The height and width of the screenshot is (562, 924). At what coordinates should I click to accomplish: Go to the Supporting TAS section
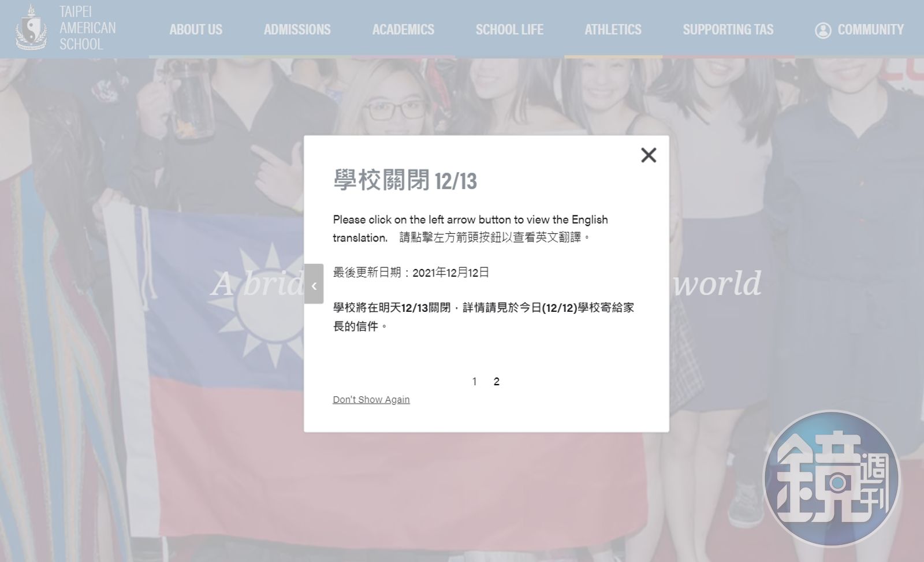(728, 29)
